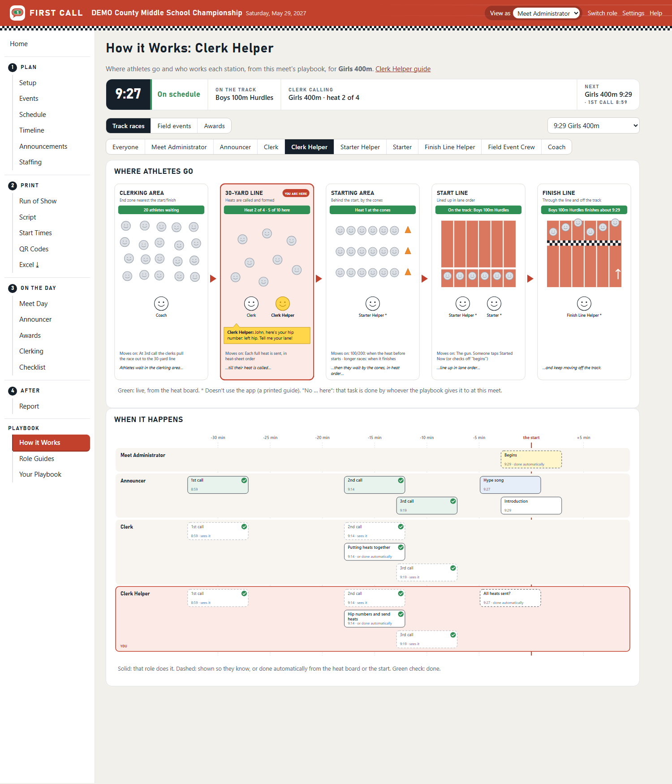Select the Everyone role tab
The height and width of the screenshot is (784, 672).
125,147
